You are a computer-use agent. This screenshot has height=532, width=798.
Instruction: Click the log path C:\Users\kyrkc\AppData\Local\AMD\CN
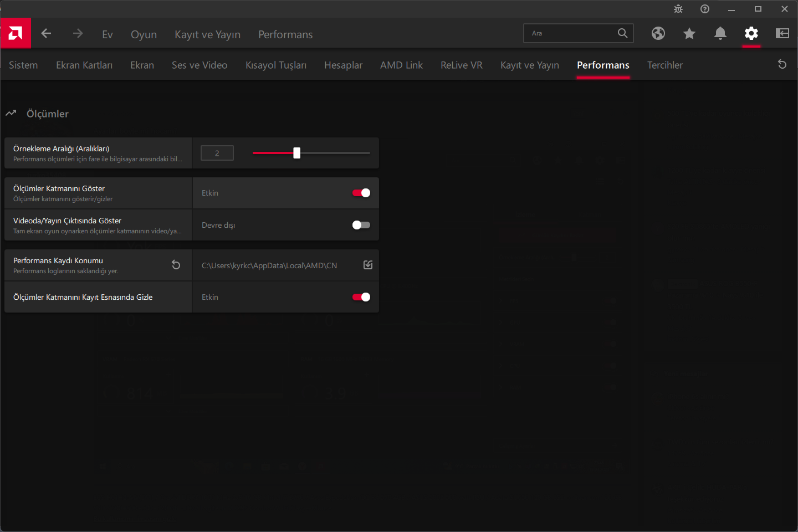point(269,265)
